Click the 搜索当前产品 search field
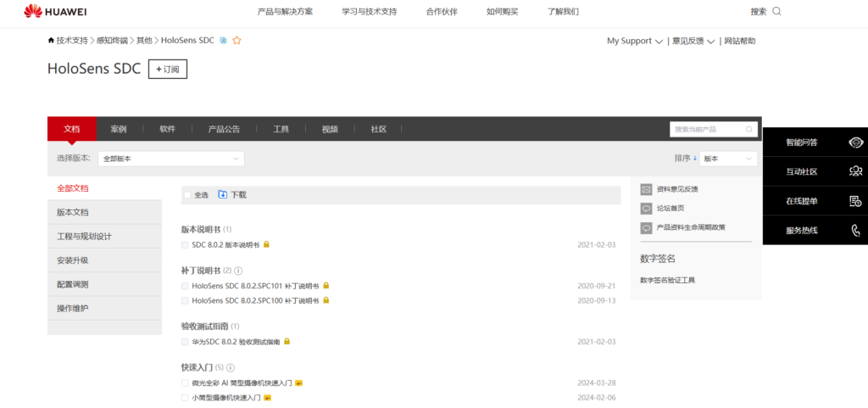This screenshot has height=408, width=868. coord(706,129)
